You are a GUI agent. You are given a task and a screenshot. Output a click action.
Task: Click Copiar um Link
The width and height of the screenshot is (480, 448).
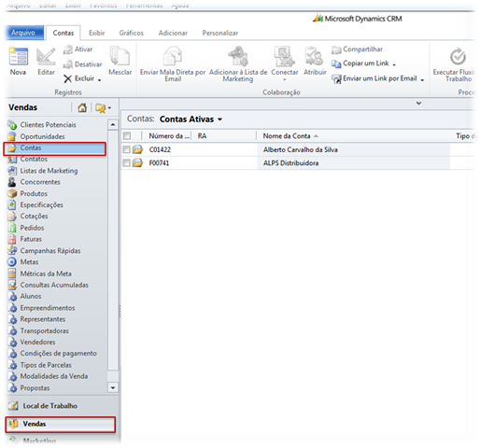[x=360, y=63]
